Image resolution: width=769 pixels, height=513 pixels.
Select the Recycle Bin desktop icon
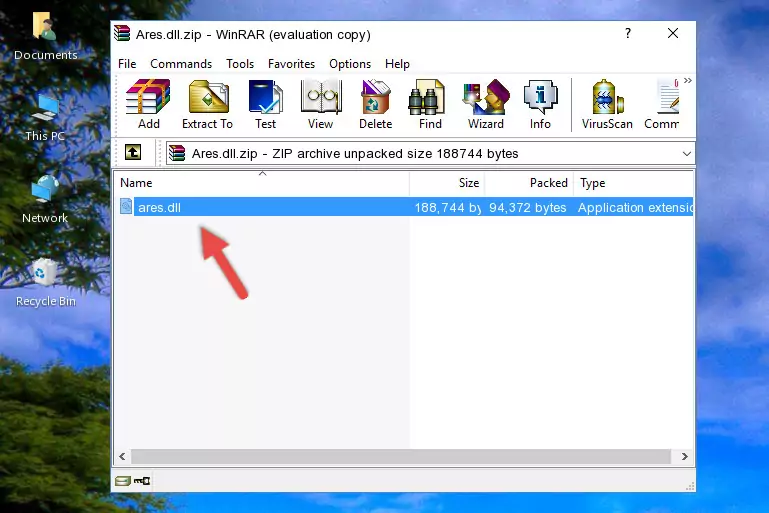point(46,282)
